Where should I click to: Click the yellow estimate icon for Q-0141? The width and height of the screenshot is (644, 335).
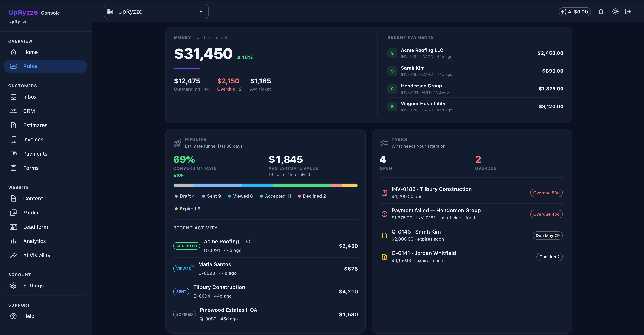384,257
